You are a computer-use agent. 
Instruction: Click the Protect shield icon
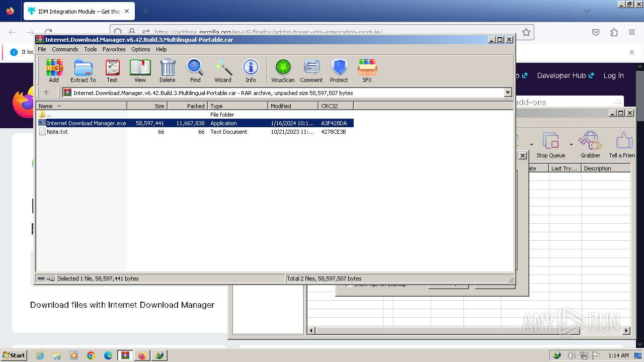(x=339, y=70)
